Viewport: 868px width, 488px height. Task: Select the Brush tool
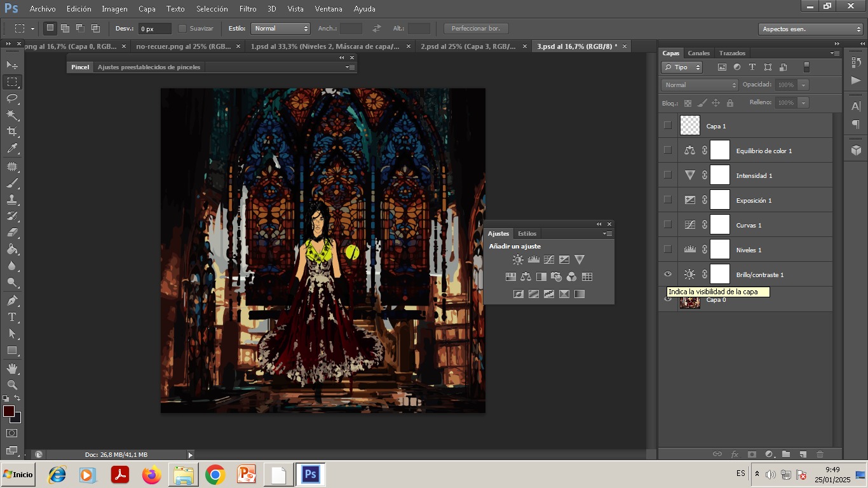point(12,183)
